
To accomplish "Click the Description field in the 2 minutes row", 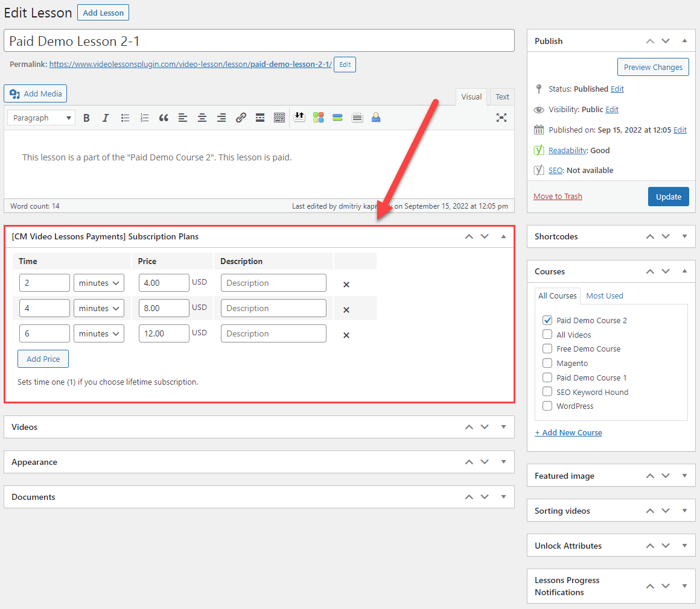I will click(x=273, y=283).
